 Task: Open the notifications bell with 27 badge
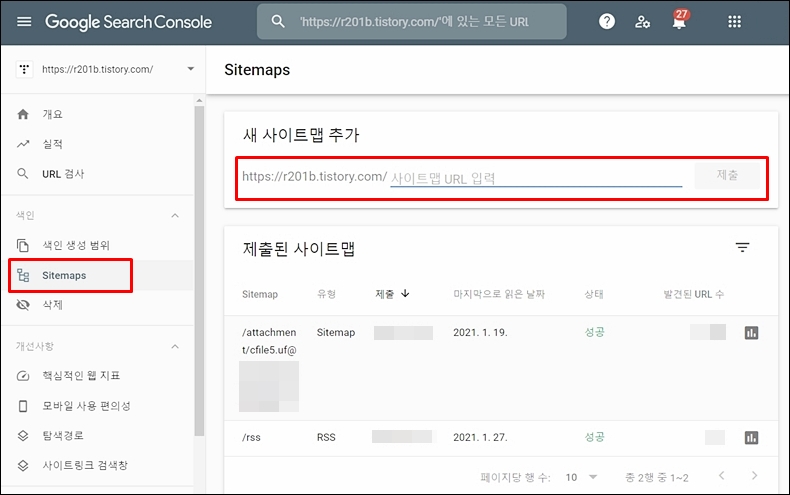point(679,20)
